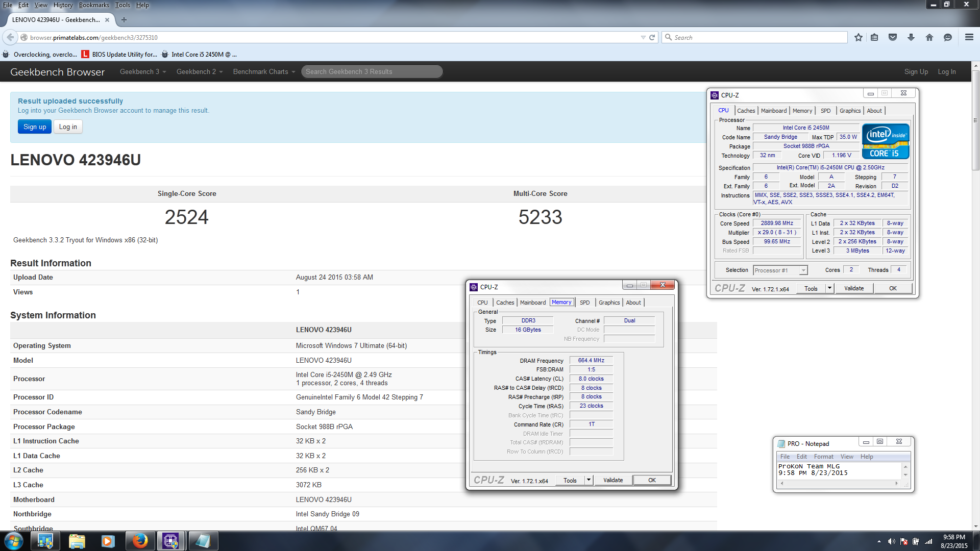This screenshot has height=551, width=980.
Task: Click OK in the Memory CPU-Z window
Action: tap(652, 480)
